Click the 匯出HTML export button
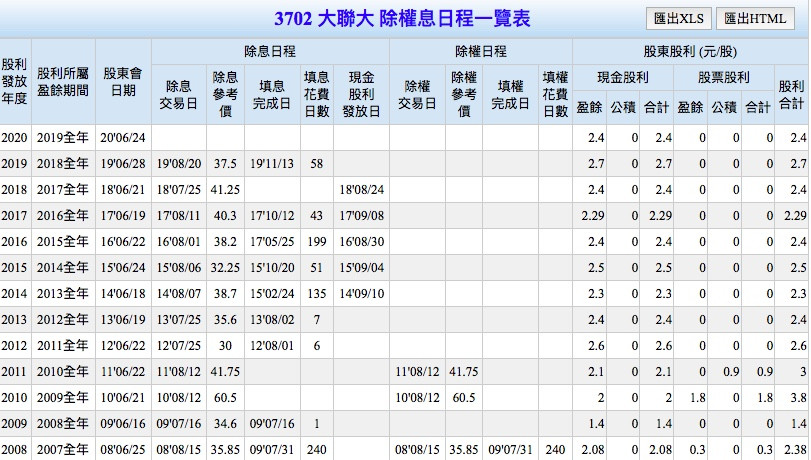This screenshot has height=460, width=811. click(754, 19)
